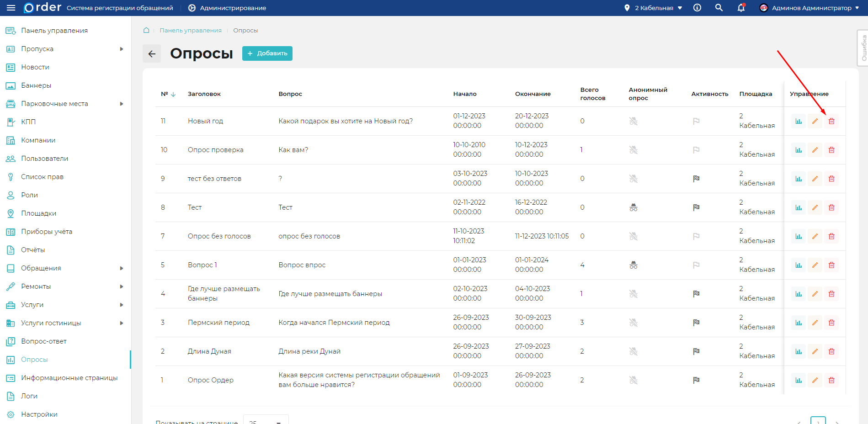Toggle anonymous icon for survey "Тест"
Image resolution: width=868 pixels, height=424 pixels.
point(633,207)
